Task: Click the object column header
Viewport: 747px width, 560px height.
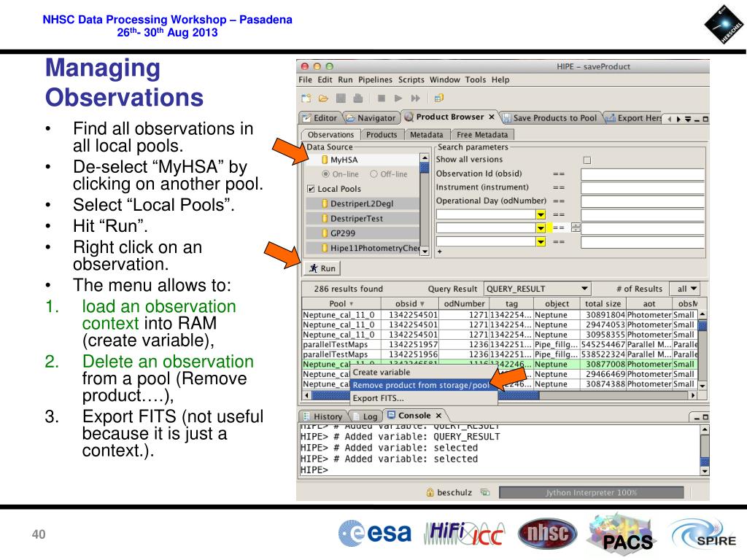Action: point(557,303)
